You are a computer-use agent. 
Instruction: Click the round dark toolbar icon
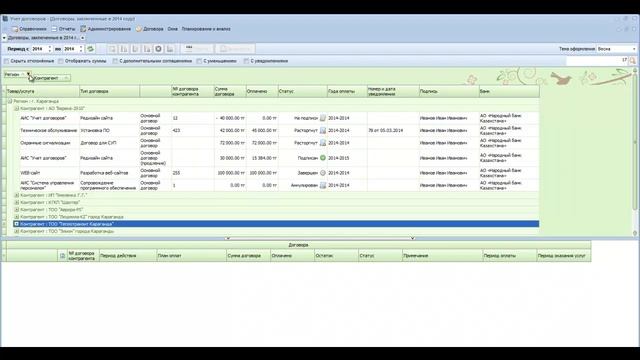(158, 49)
